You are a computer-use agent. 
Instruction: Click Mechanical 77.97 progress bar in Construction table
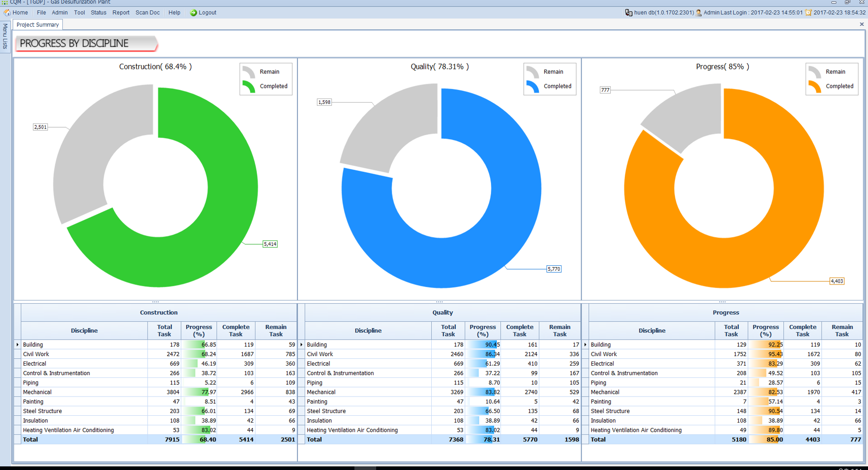[x=199, y=392]
